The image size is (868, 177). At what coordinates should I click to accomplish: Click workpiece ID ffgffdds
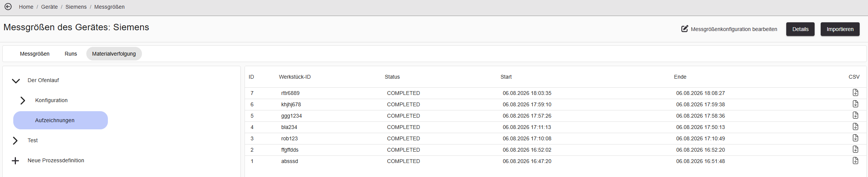click(x=290, y=150)
